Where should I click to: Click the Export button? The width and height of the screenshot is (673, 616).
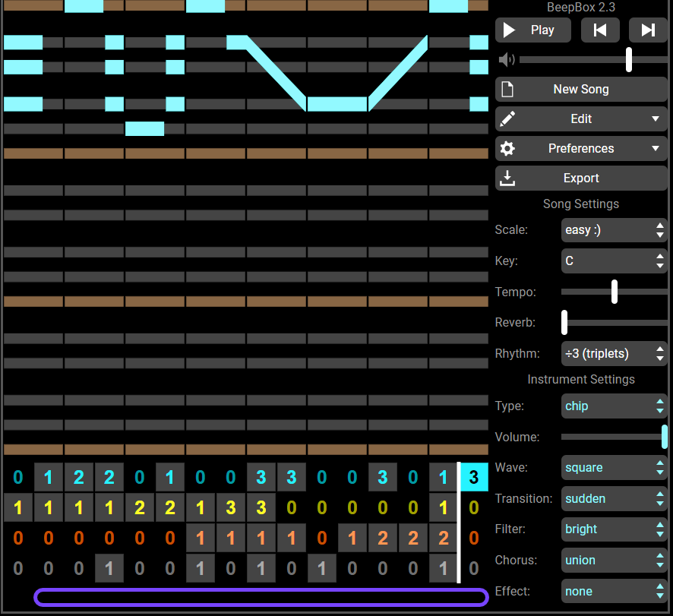click(581, 178)
